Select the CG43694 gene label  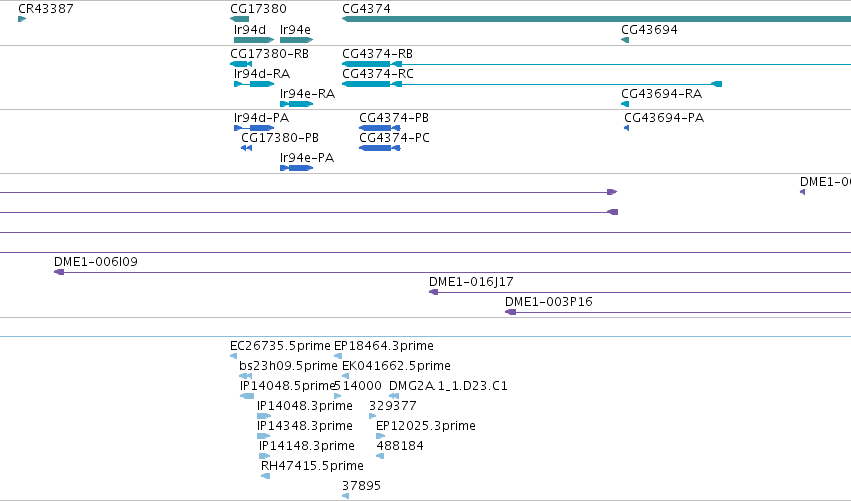tap(649, 29)
